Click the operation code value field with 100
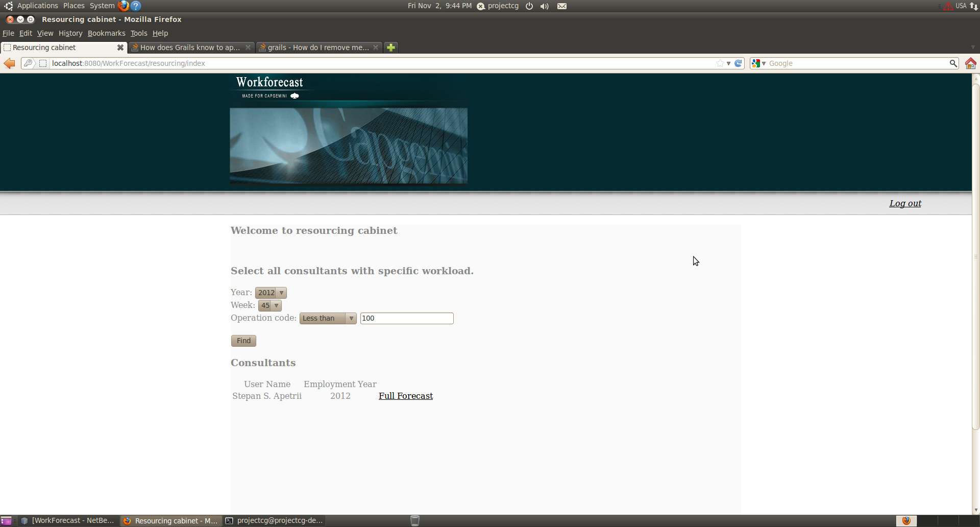980x527 pixels. [x=407, y=318]
